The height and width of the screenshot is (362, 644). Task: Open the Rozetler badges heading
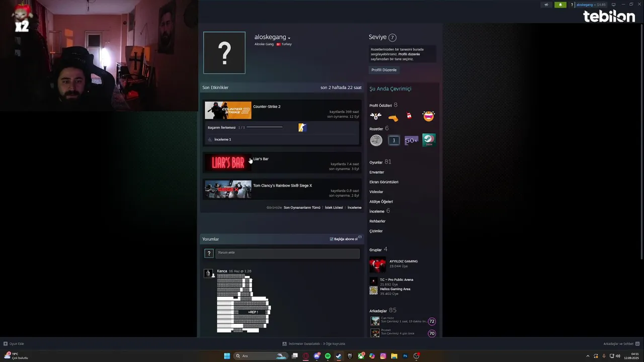(x=376, y=129)
